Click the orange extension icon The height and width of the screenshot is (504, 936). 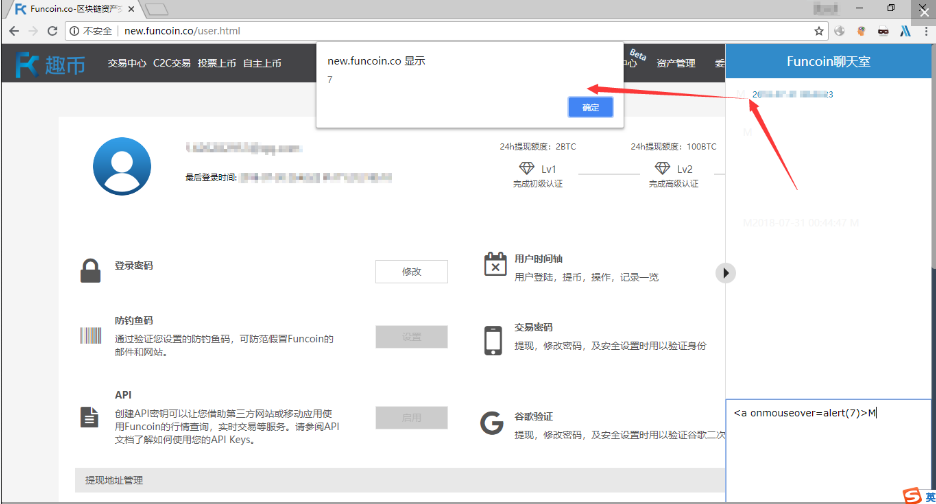(x=861, y=31)
